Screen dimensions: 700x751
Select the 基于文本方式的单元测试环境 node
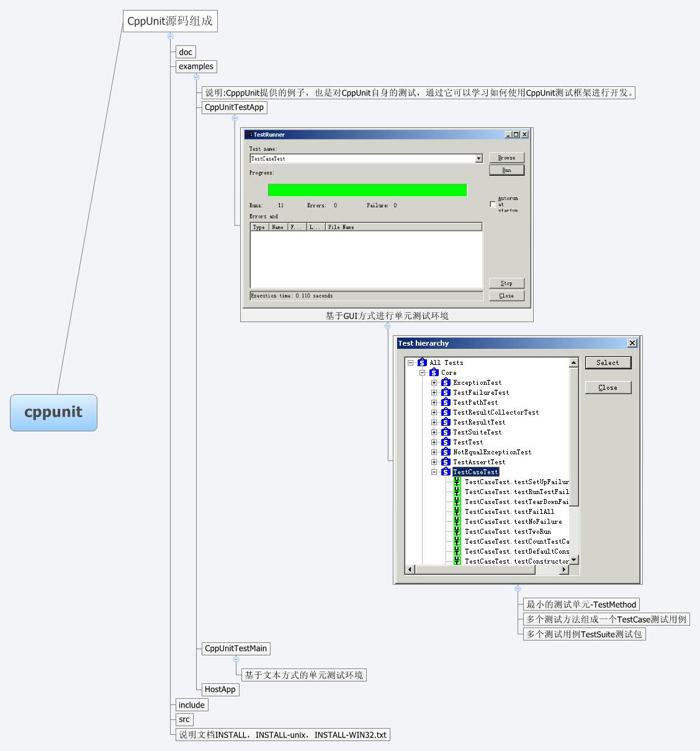click(303, 675)
